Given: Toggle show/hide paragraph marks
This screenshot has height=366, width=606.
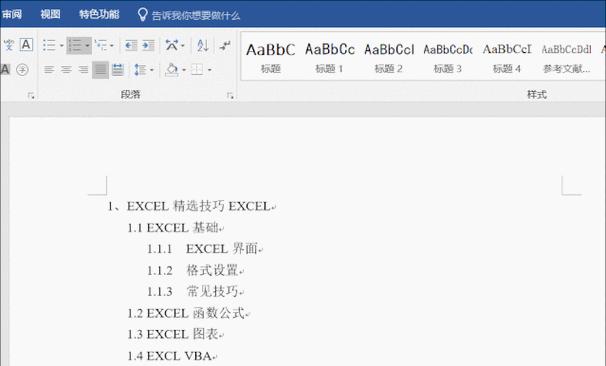Looking at the screenshot, I should (225, 46).
